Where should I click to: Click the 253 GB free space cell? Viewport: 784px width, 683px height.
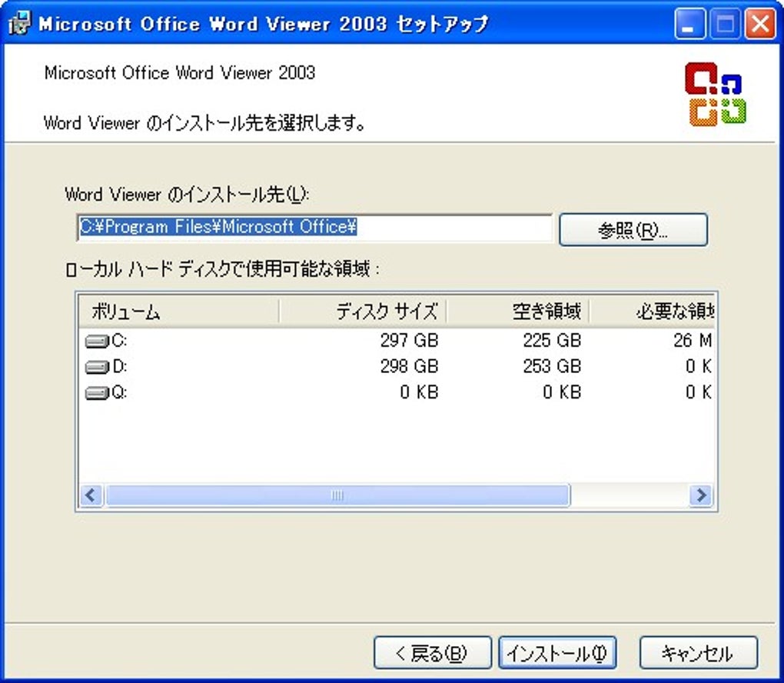click(552, 367)
